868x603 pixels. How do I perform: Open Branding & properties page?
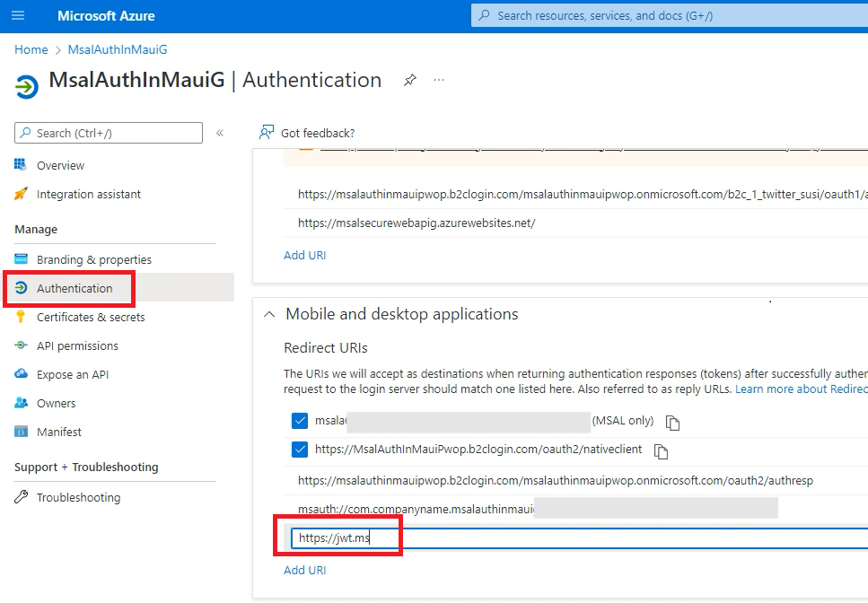(x=94, y=259)
